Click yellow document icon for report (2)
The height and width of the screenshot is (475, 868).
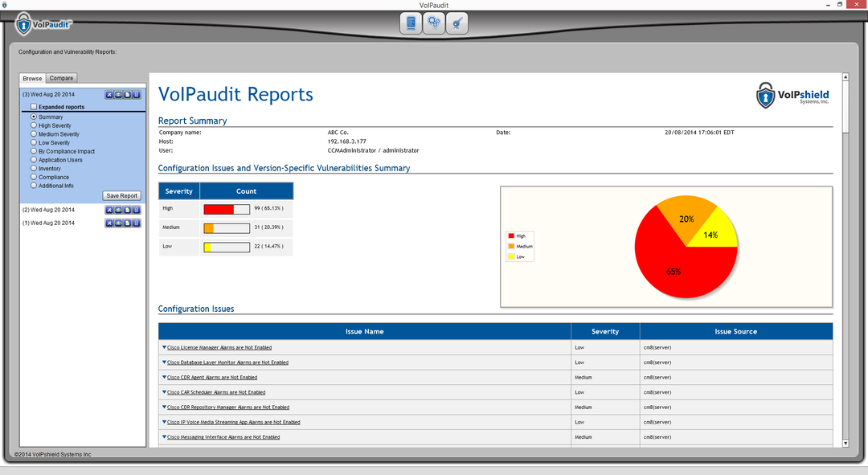tap(127, 210)
